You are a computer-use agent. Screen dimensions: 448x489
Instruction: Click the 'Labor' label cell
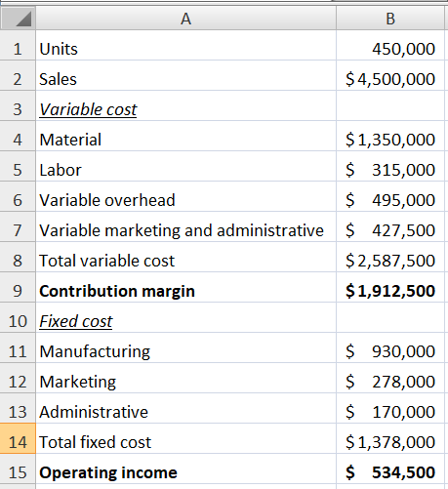[185, 166]
